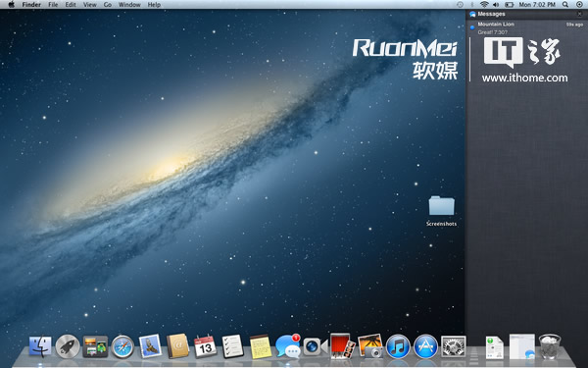Open Spotlight search magnifier
The width and height of the screenshot is (588, 368).
pyautogui.click(x=565, y=5)
